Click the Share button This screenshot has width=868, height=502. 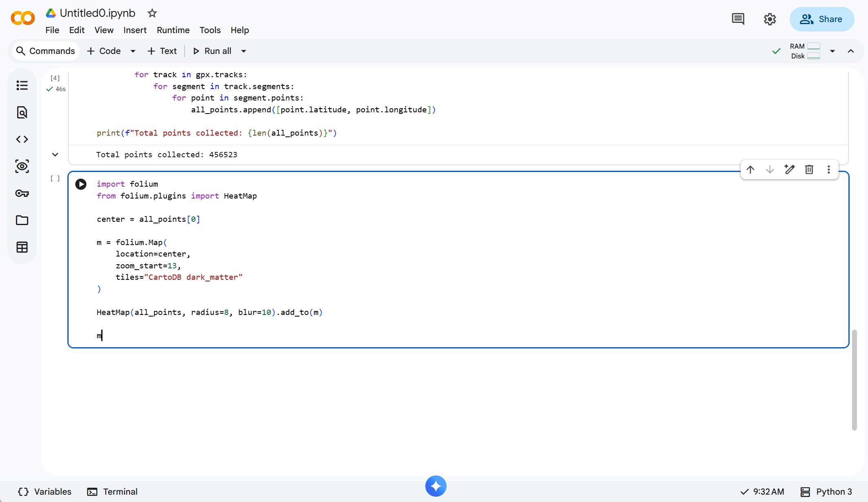coord(821,19)
